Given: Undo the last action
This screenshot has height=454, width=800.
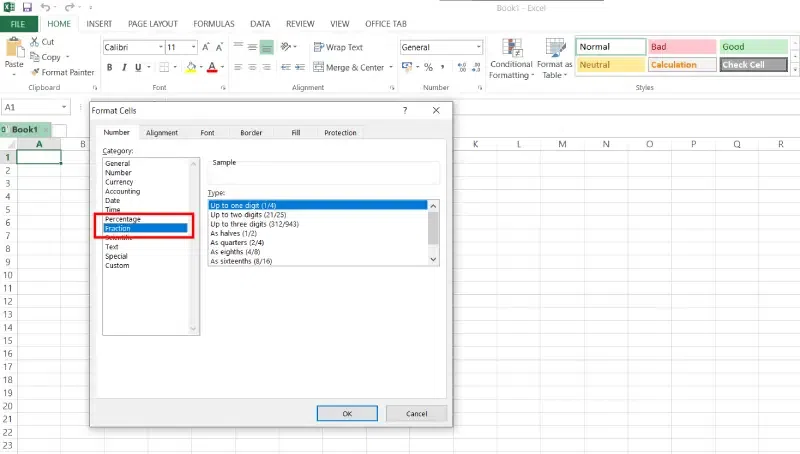Looking at the screenshot, I should pos(45,7).
